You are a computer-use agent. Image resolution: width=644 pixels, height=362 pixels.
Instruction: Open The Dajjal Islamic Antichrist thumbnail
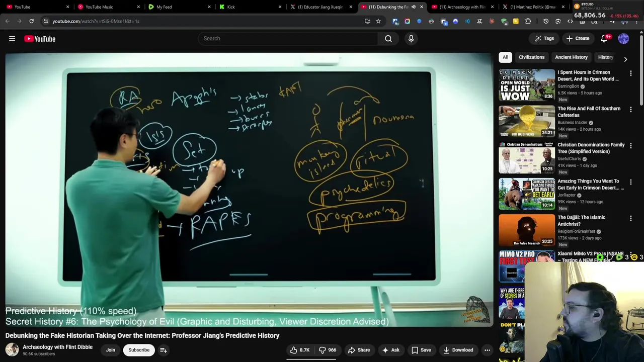point(527,230)
